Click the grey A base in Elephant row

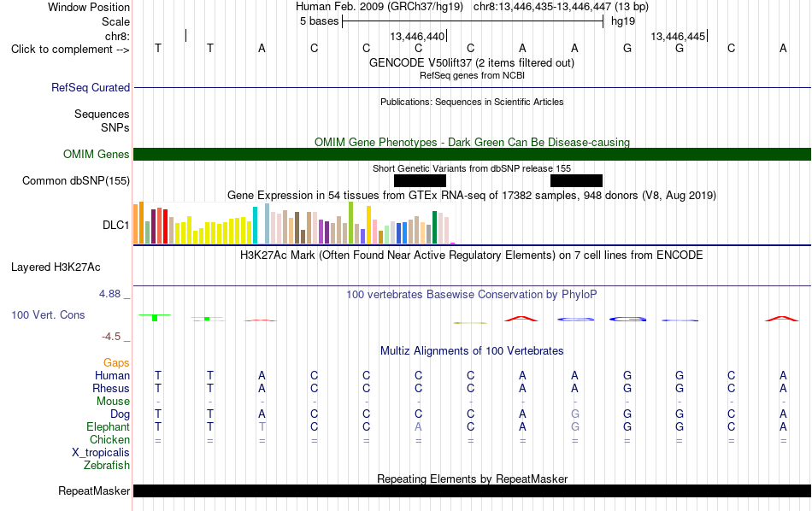419,427
